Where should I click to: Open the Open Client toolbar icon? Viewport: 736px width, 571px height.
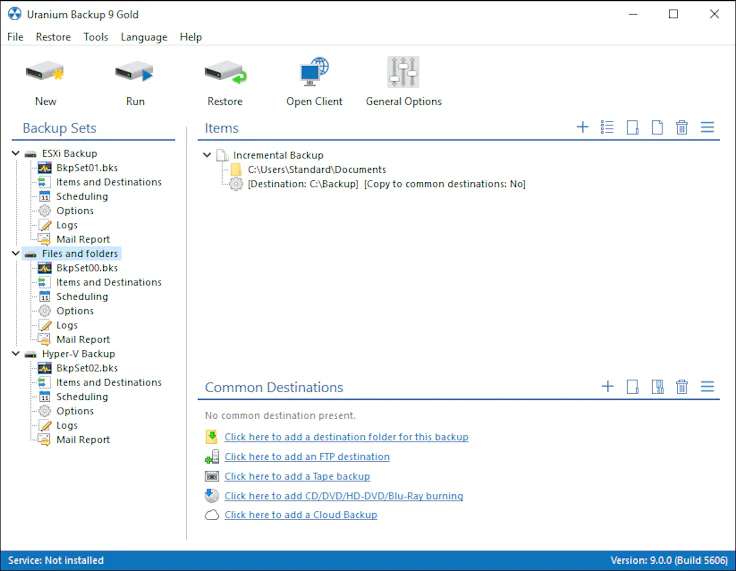click(314, 72)
